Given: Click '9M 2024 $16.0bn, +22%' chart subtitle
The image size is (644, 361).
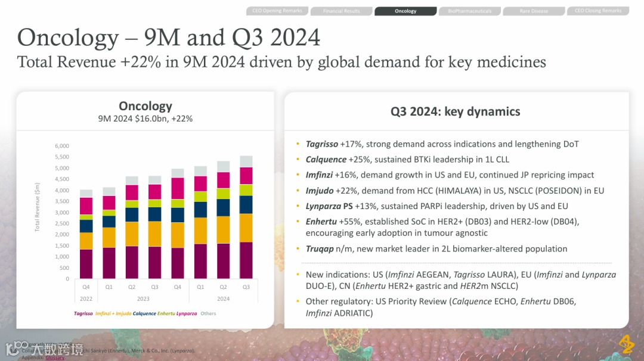Looking at the screenshot, I should (x=145, y=119).
